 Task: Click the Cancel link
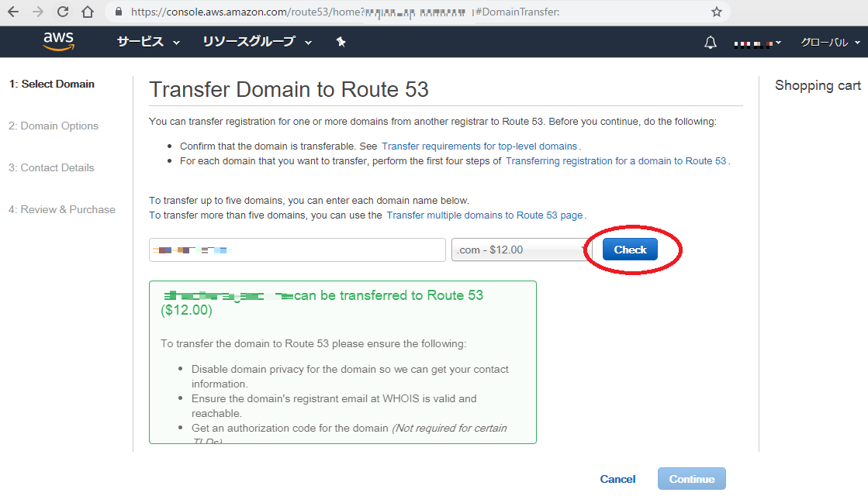point(617,479)
